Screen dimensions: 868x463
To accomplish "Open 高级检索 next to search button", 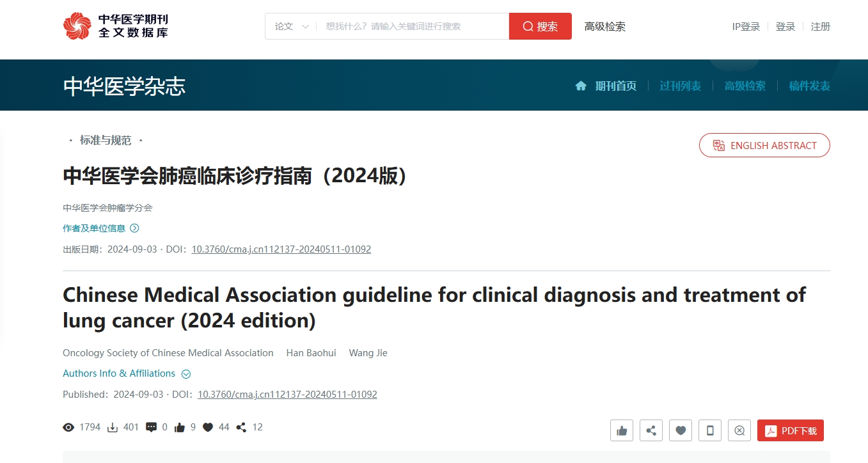I will click(x=605, y=26).
